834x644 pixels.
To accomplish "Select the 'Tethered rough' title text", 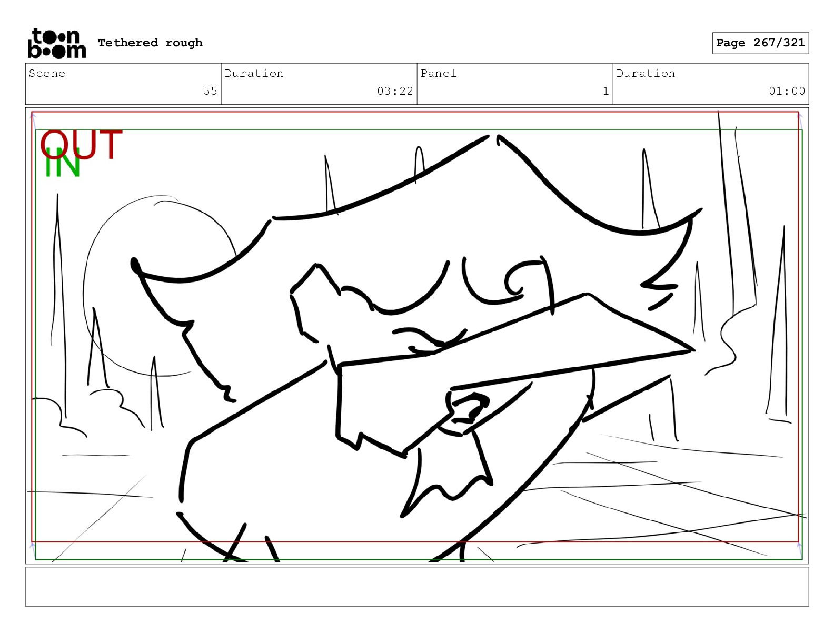I will point(150,43).
